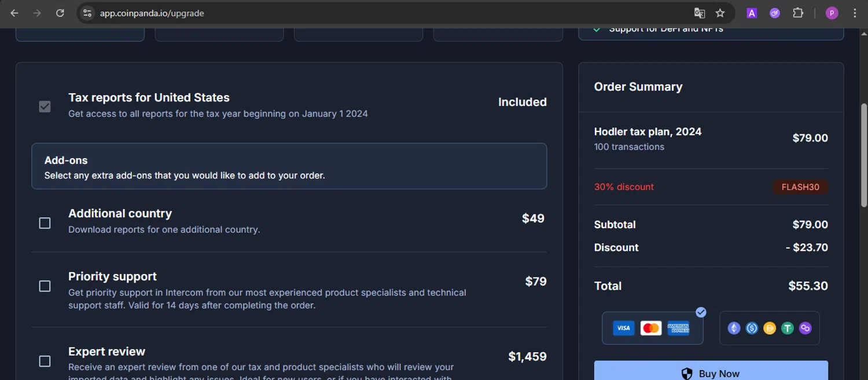This screenshot has height=380, width=868.
Task: Click the page vertical scrollbar
Action: (865, 155)
